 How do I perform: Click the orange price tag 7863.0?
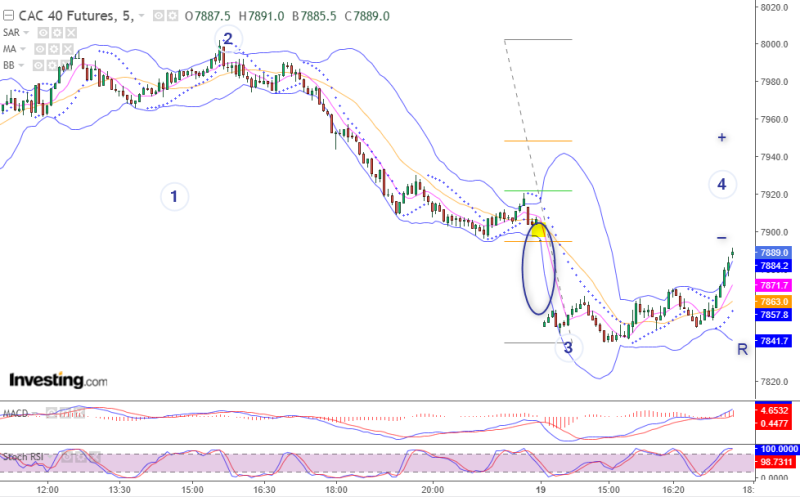(773, 302)
